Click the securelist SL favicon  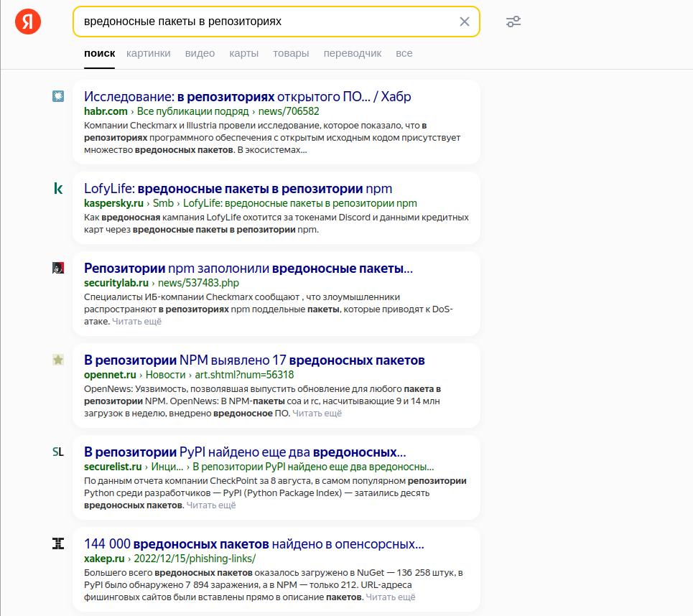(58, 452)
